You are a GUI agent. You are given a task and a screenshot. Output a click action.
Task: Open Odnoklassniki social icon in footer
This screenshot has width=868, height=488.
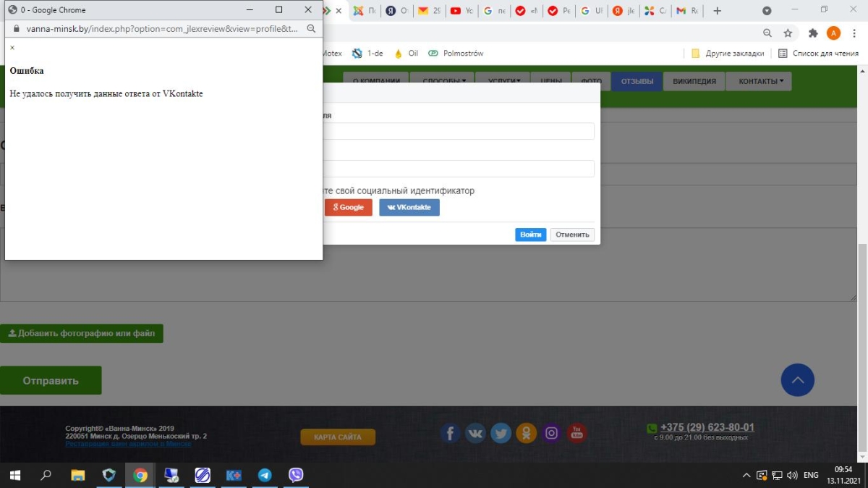pyautogui.click(x=527, y=433)
